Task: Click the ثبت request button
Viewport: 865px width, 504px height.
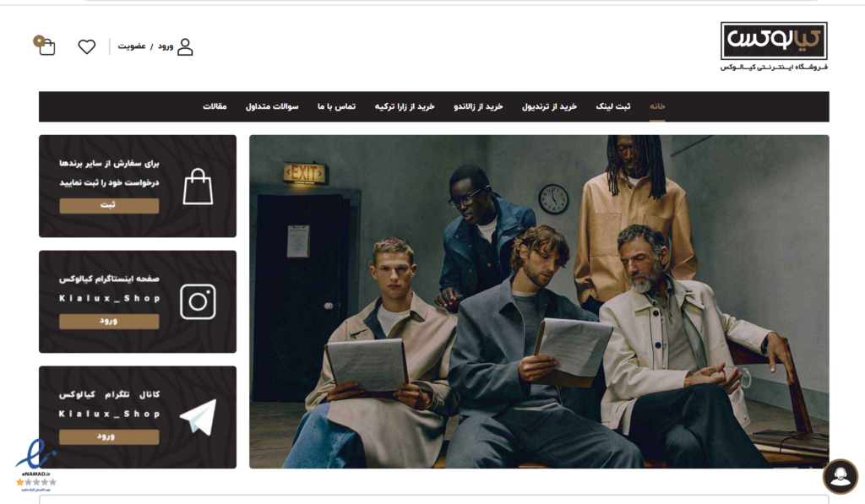Action: [x=109, y=206]
